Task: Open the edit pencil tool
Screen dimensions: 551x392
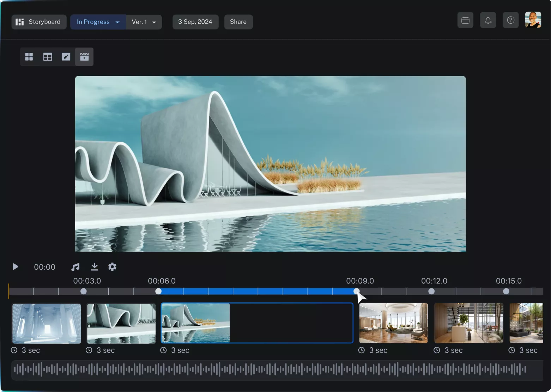Action: [66, 56]
